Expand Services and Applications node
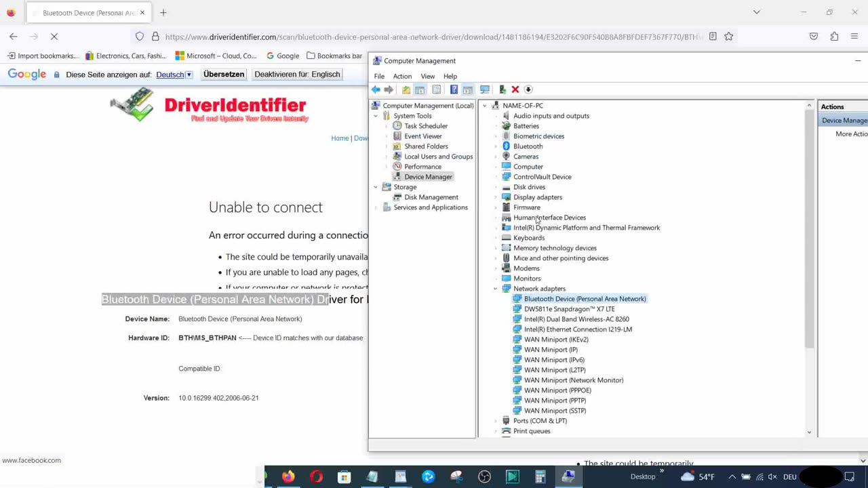The image size is (868, 488). [x=376, y=207]
